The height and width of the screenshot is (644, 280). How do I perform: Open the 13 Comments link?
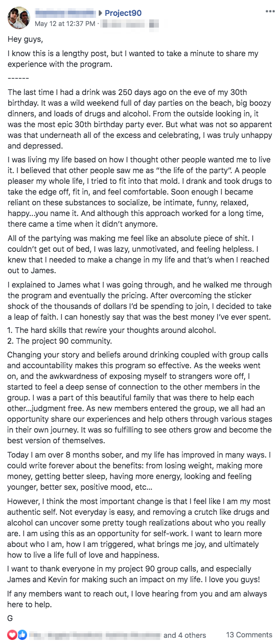coord(249,635)
